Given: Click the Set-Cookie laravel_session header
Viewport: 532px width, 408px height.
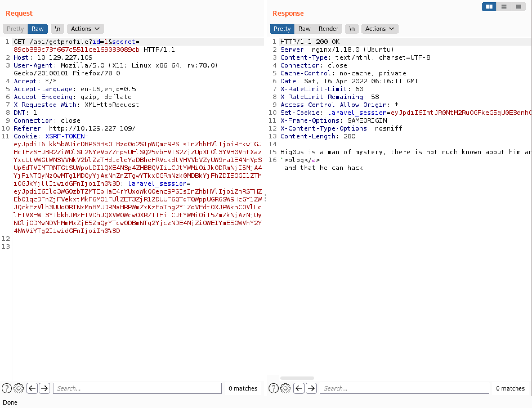Looking at the screenshot, I should tap(406, 113).
